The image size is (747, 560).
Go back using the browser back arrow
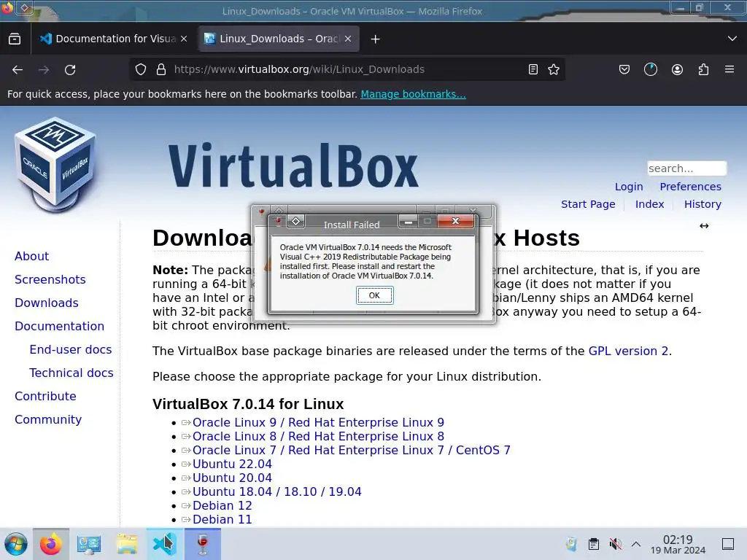coord(18,69)
